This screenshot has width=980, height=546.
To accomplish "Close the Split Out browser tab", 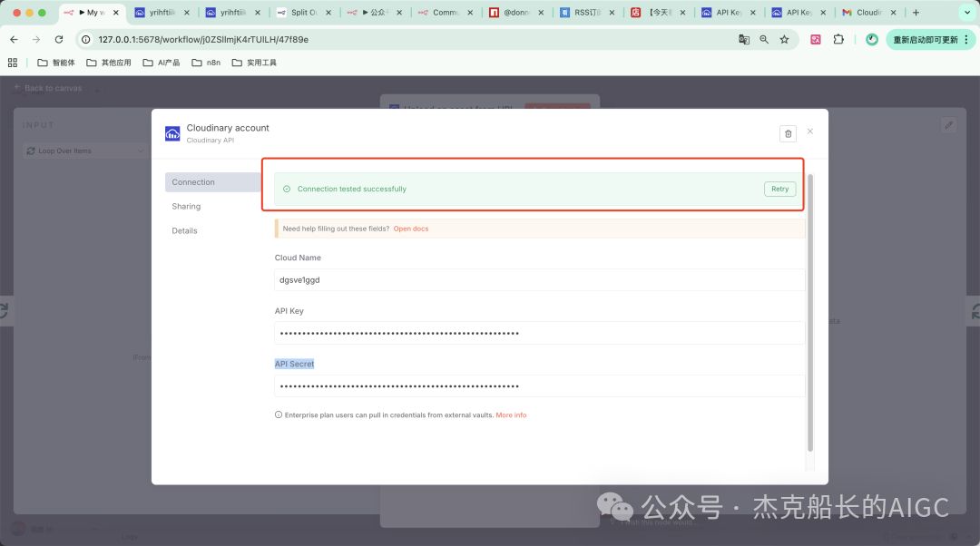I will pyautogui.click(x=328, y=13).
